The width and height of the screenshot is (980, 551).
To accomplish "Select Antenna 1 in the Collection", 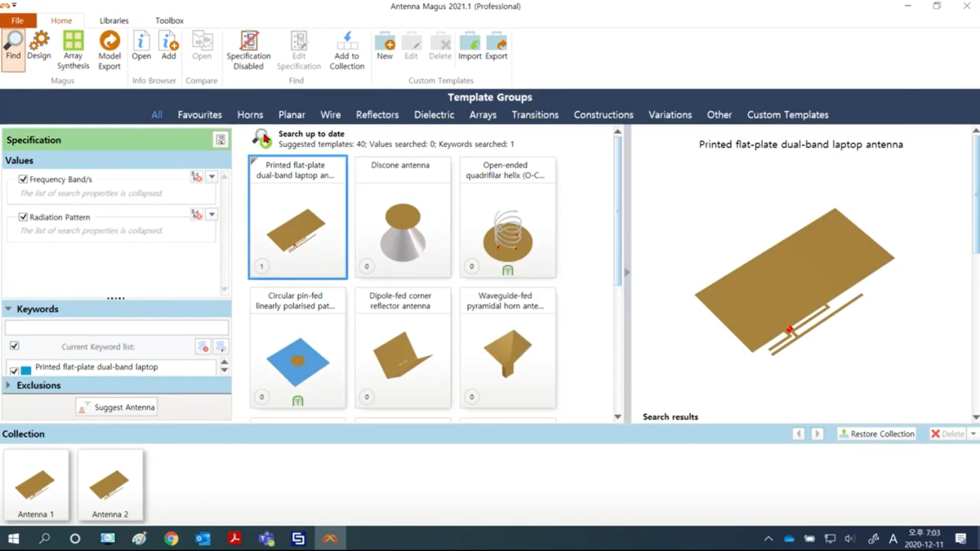I will pos(36,486).
